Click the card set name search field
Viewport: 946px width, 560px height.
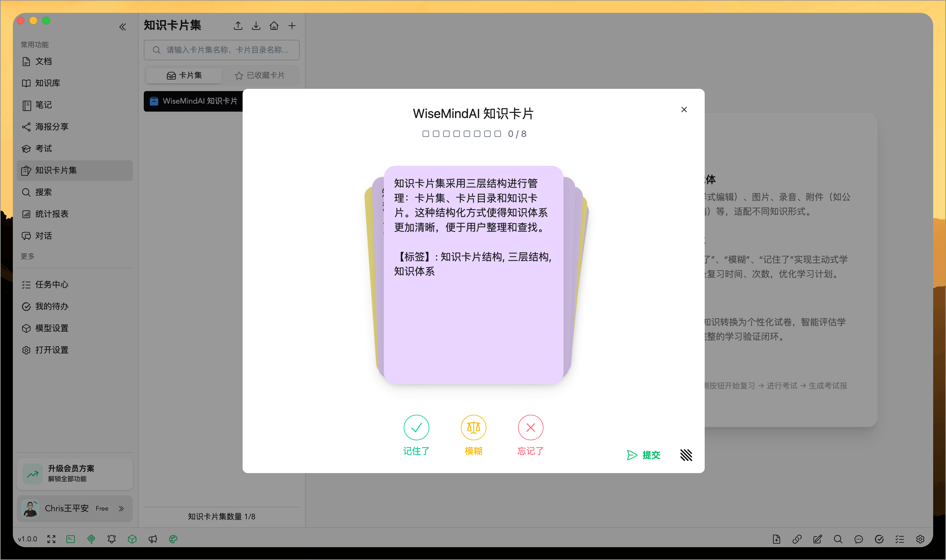(x=222, y=50)
